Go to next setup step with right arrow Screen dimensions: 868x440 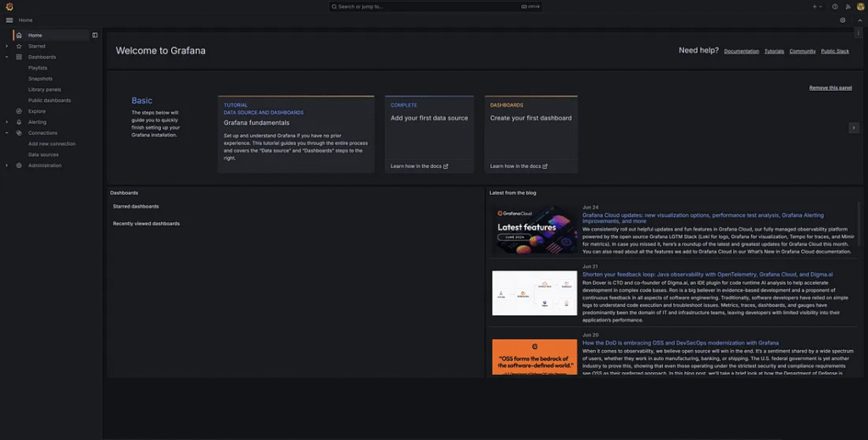tap(854, 127)
